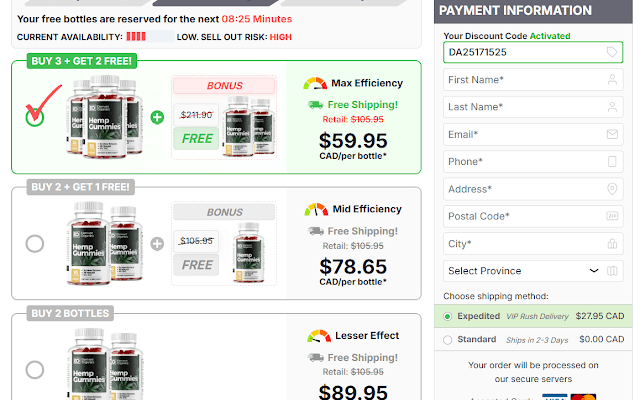Click into the Last Name field

[523, 107]
